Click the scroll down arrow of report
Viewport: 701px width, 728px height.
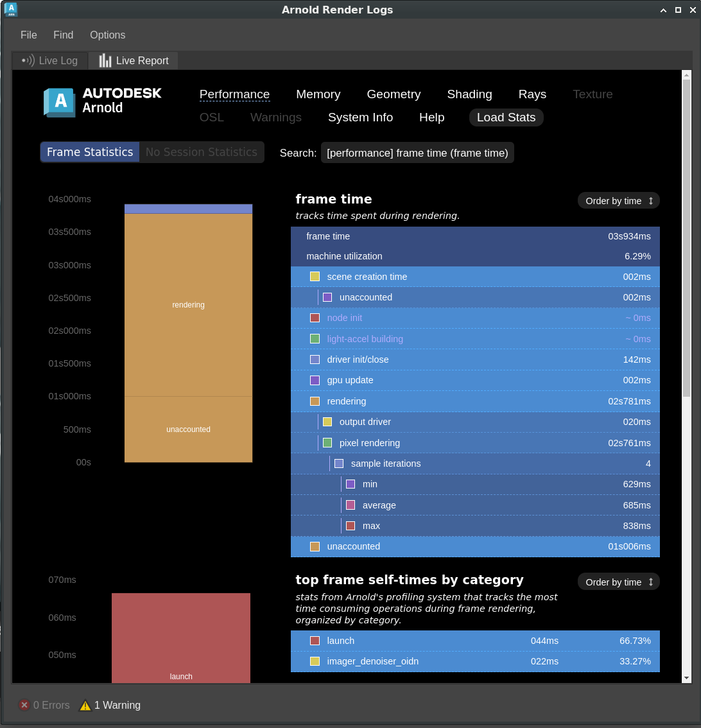686,678
